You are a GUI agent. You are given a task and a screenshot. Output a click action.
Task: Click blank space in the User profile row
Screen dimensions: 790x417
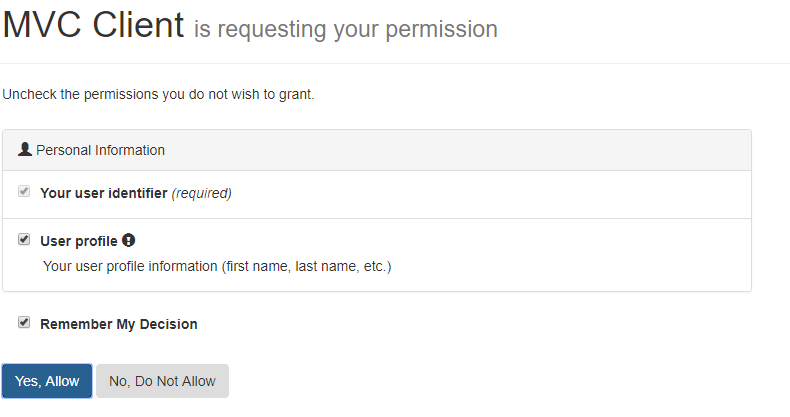click(554, 255)
